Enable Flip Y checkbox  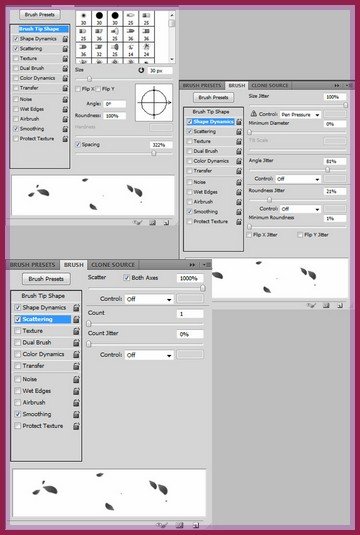tap(98, 89)
